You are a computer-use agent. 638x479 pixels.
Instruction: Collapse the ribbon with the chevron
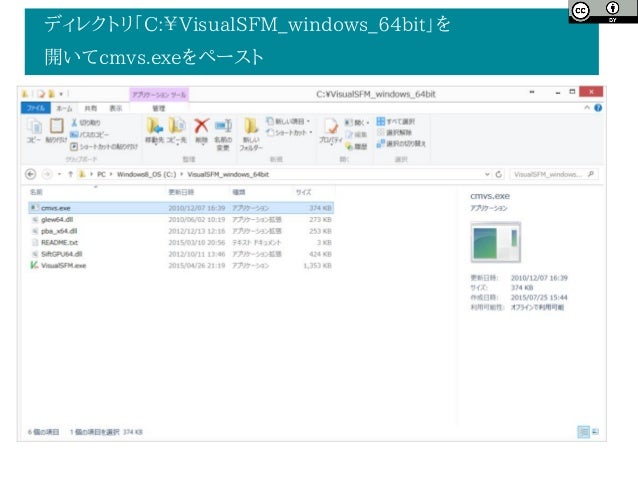(x=587, y=108)
